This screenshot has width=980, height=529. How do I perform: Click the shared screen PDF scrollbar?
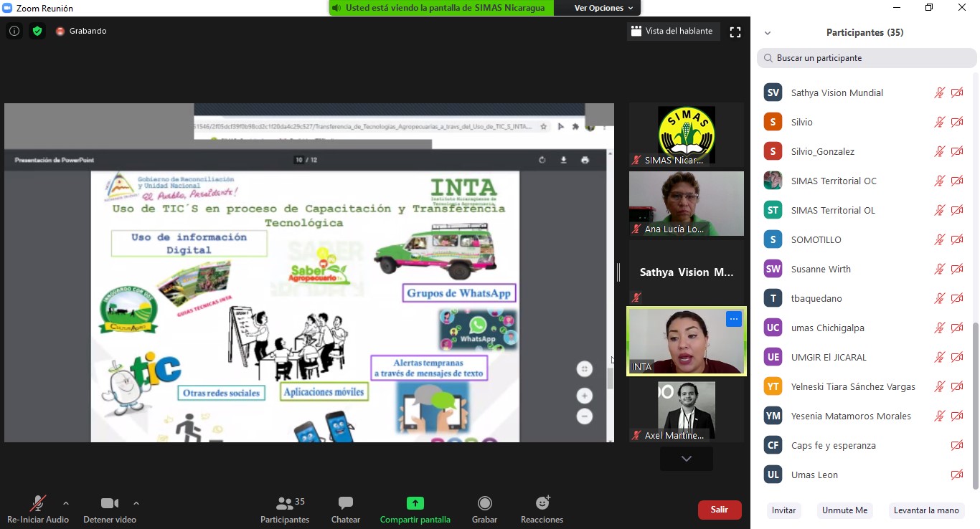click(611, 378)
